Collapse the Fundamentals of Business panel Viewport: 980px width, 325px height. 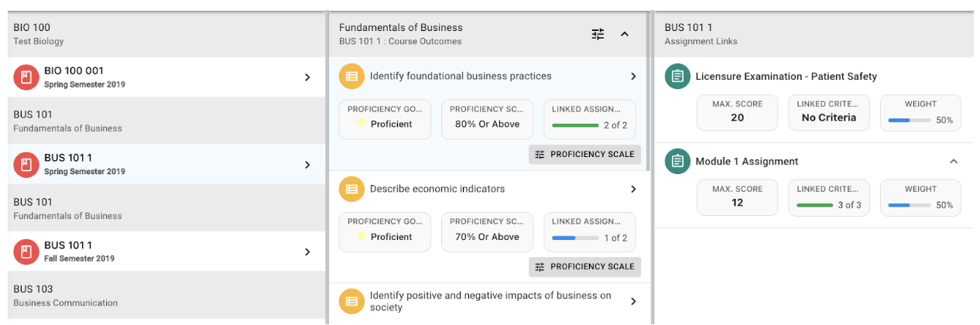pyautogui.click(x=625, y=34)
